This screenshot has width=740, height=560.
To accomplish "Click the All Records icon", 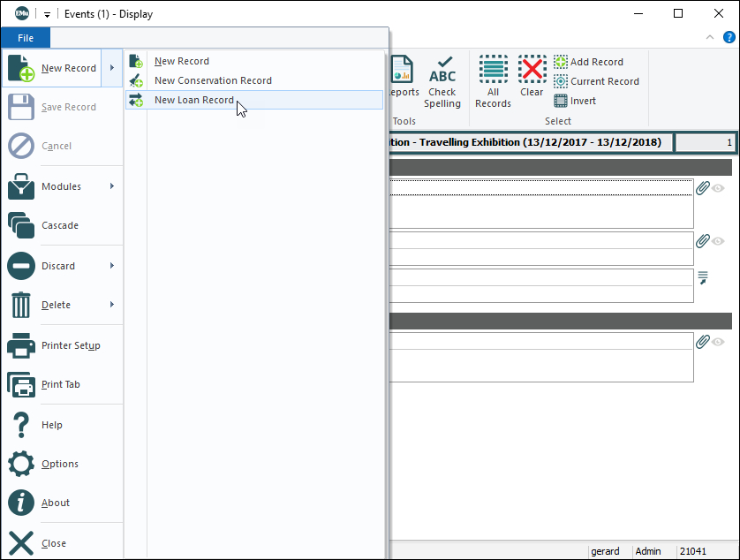I will [493, 69].
